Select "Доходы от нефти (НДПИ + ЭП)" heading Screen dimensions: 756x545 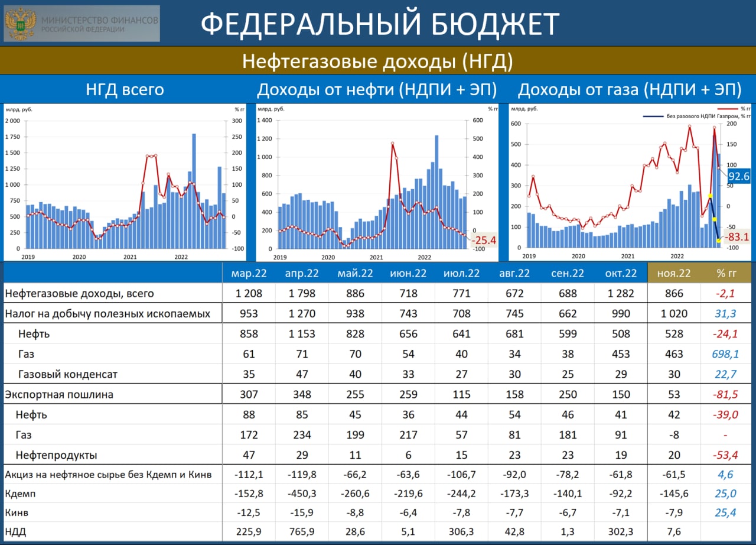(377, 90)
